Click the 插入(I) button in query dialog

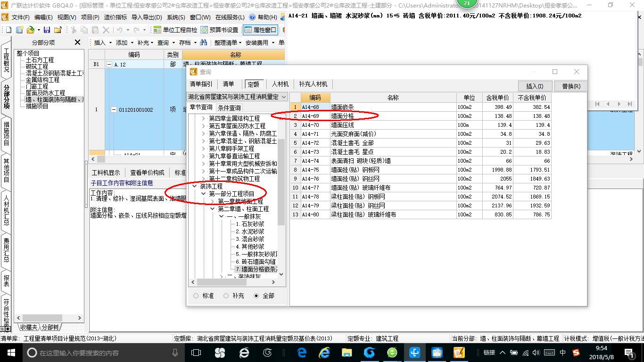(535, 86)
